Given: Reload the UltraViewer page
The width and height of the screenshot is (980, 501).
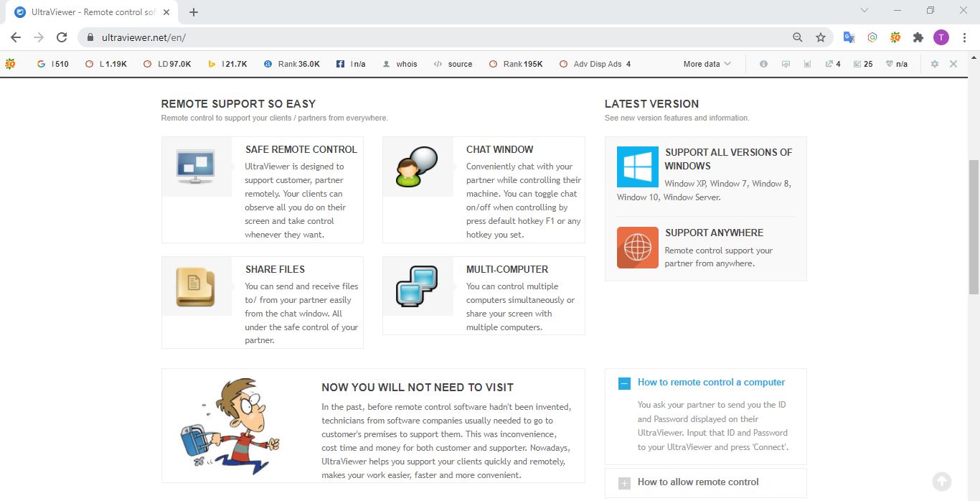Looking at the screenshot, I should [62, 37].
